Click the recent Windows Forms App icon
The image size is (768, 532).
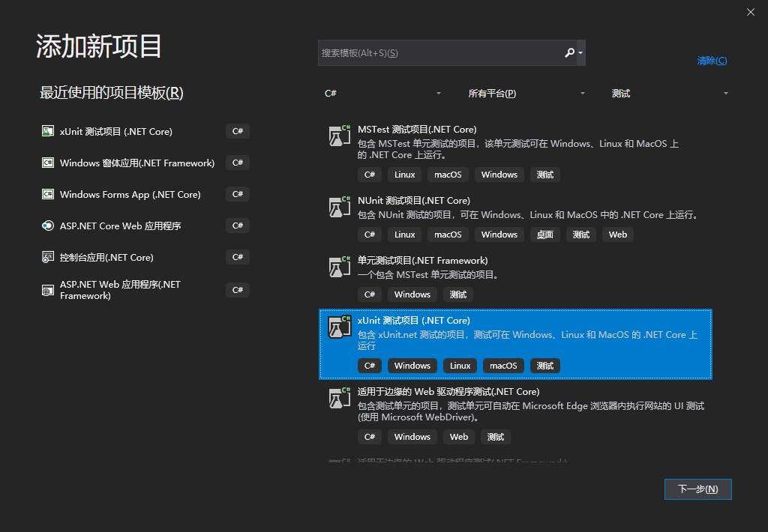click(48, 194)
